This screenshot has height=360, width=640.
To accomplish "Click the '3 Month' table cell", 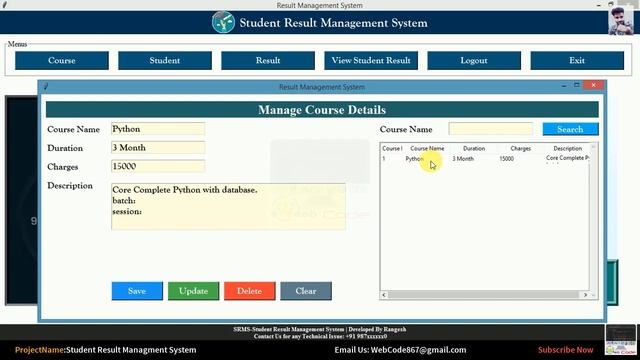I will coord(463,159).
